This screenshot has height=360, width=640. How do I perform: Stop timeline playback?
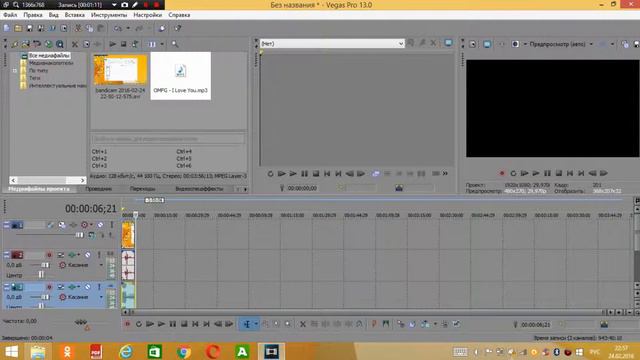184,324
